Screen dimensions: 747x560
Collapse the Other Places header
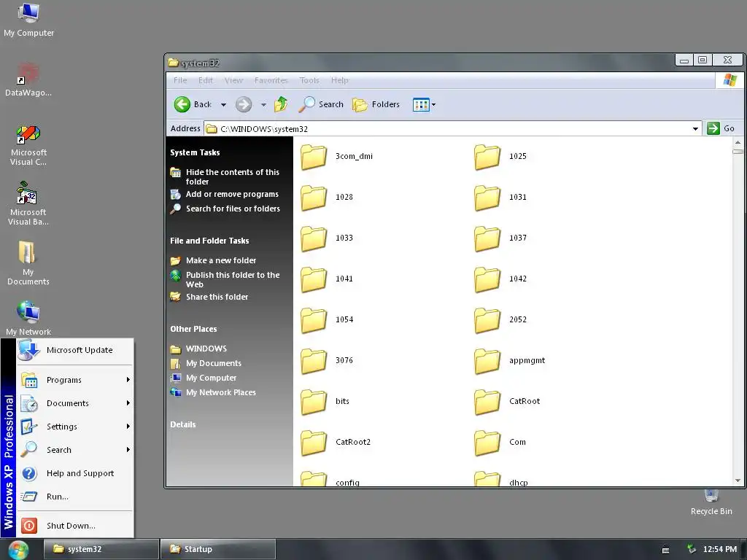pos(193,329)
